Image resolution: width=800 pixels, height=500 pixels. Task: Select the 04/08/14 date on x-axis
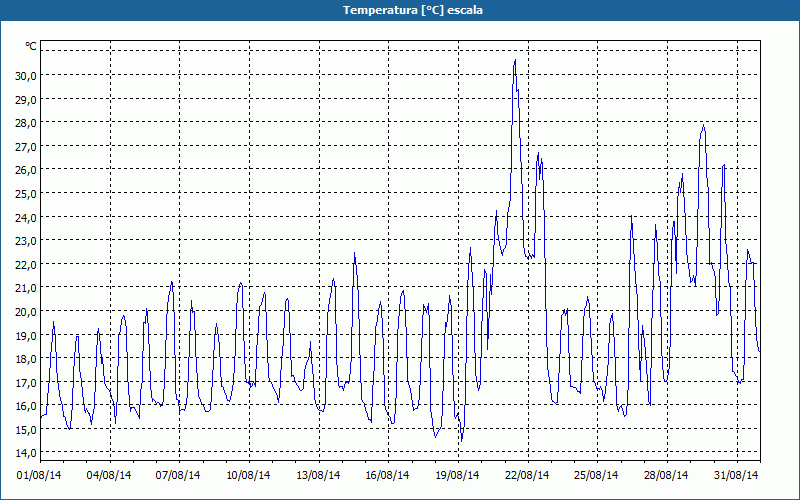tap(110, 474)
